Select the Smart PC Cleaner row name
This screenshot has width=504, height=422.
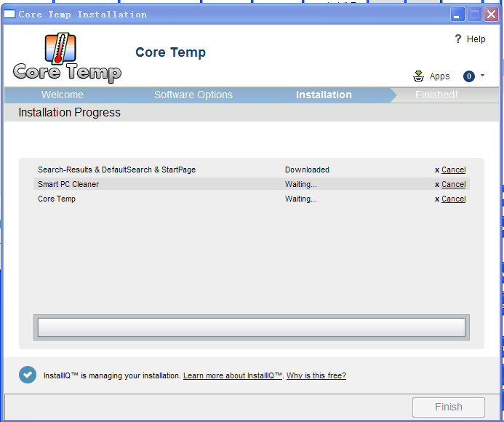click(68, 184)
